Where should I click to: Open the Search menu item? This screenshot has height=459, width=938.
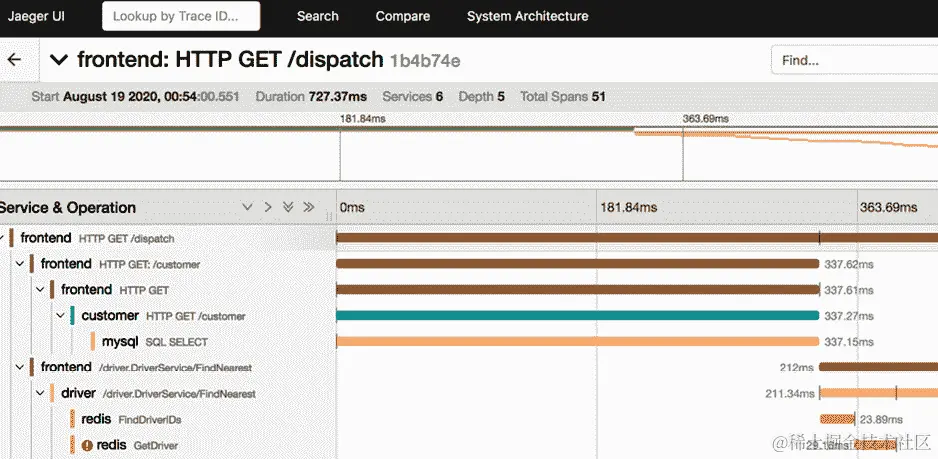tap(318, 16)
